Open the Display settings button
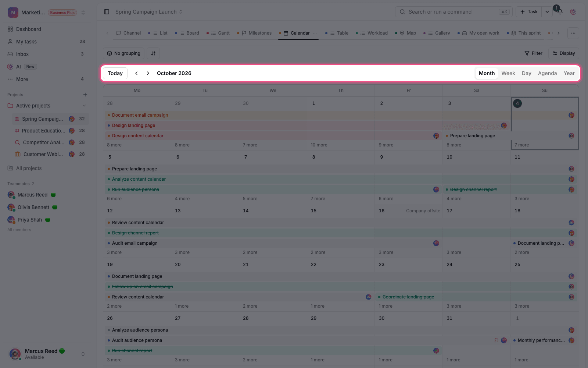 [564, 53]
